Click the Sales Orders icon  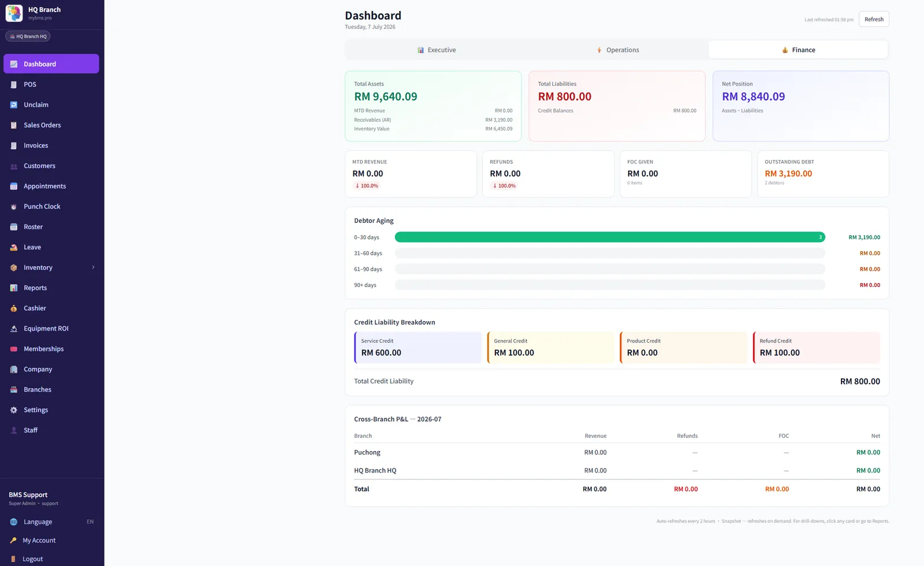(x=14, y=125)
